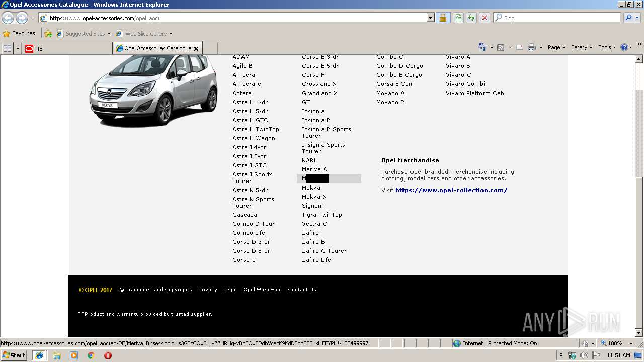The height and width of the screenshot is (362, 644).
Task: Click the Home icon in command bar
Action: point(482,47)
